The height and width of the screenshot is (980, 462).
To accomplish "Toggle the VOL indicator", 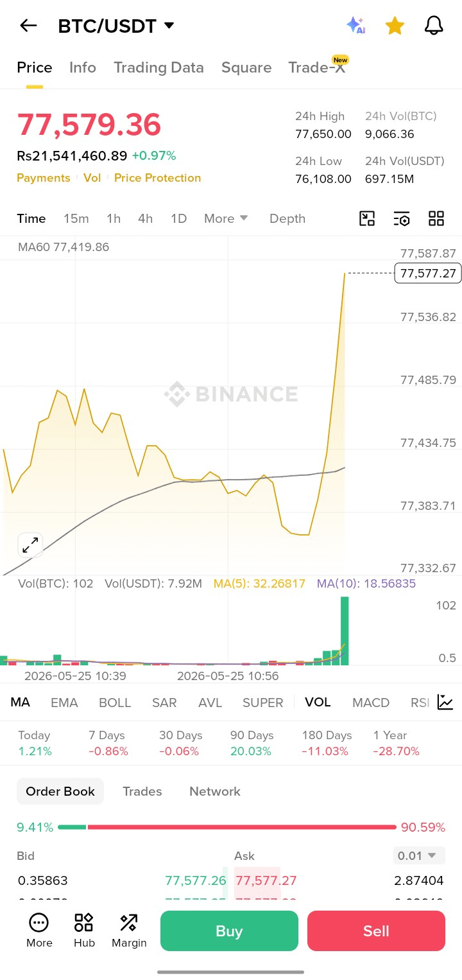I will click(x=318, y=702).
